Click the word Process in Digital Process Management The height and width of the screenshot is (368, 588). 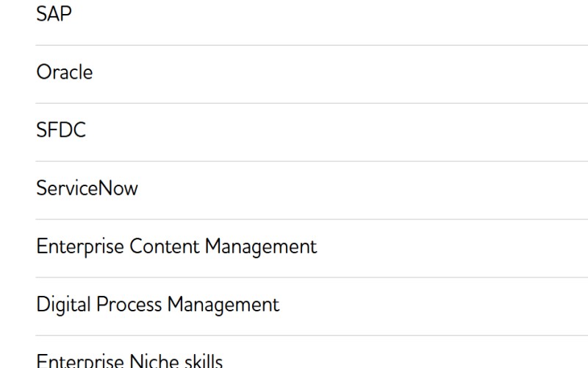pos(129,304)
